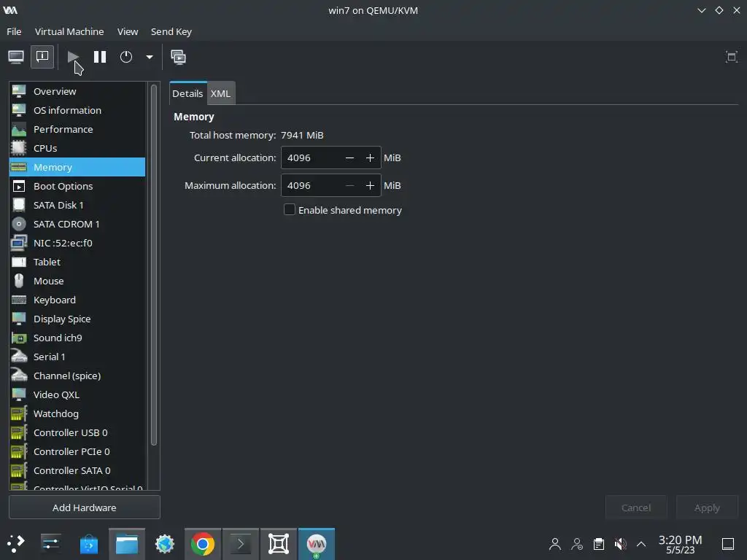Click the Add Hardware button
The width and height of the screenshot is (747, 560).
[85, 507]
